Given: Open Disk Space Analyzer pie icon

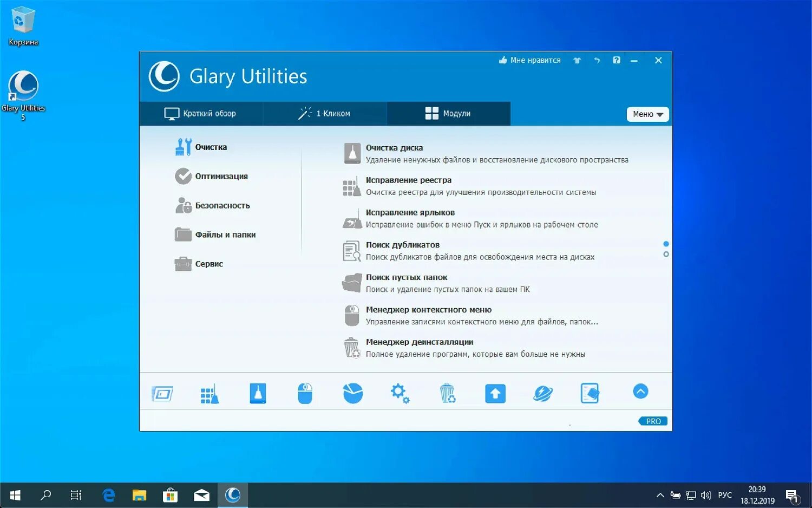Looking at the screenshot, I should point(353,394).
